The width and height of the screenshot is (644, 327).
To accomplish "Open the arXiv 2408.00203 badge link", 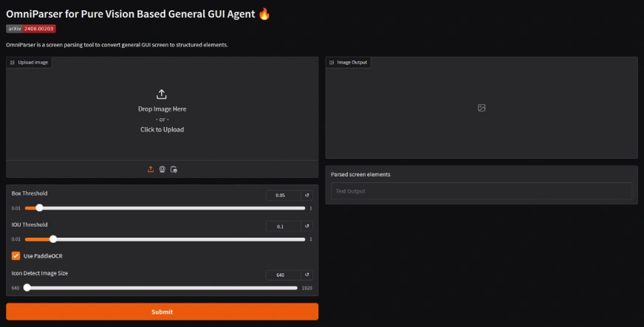I will tap(31, 29).
